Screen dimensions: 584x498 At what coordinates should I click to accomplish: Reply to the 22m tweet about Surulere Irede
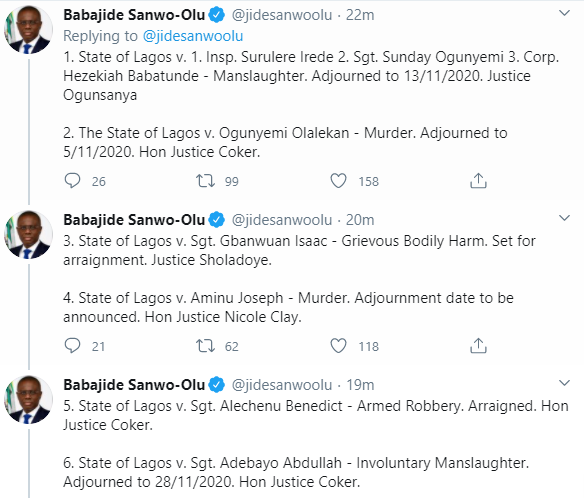coord(72,181)
